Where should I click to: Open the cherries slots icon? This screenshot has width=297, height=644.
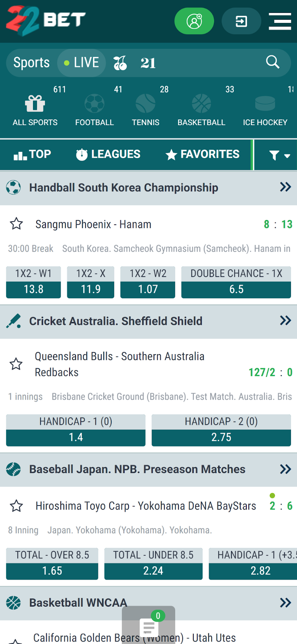pyautogui.click(x=120, y=63)
